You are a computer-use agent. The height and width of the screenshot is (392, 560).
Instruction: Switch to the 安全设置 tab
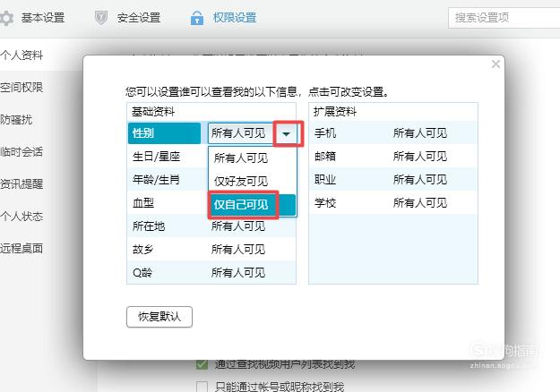click(x=127, y=18)
